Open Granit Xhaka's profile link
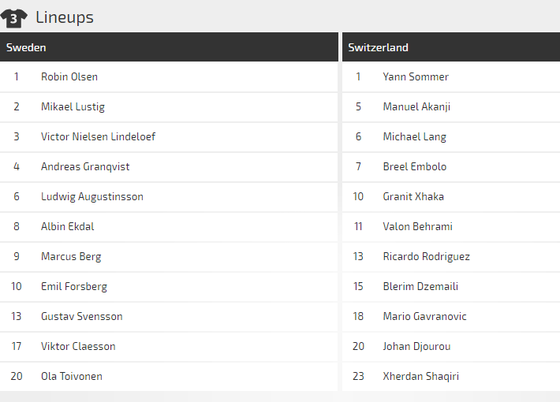This screenshot has width=560, height=402. coord(414,197)
